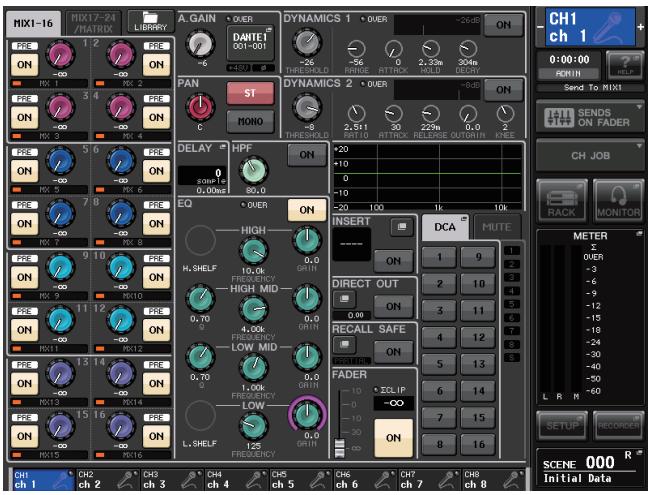Select the MX10 send level knob
The width and height of the screenshot is (651, 495).
(120, 268)
